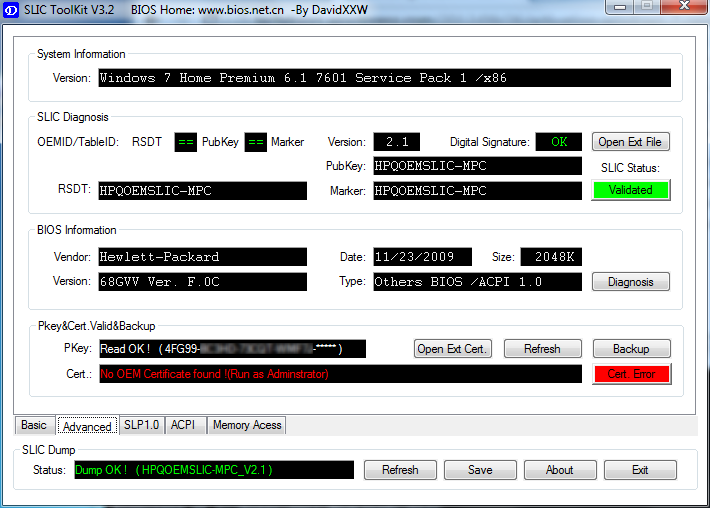Viewport: 710px width, 508px height.
Task: Click the System Information group title
Action: (81, 54)
